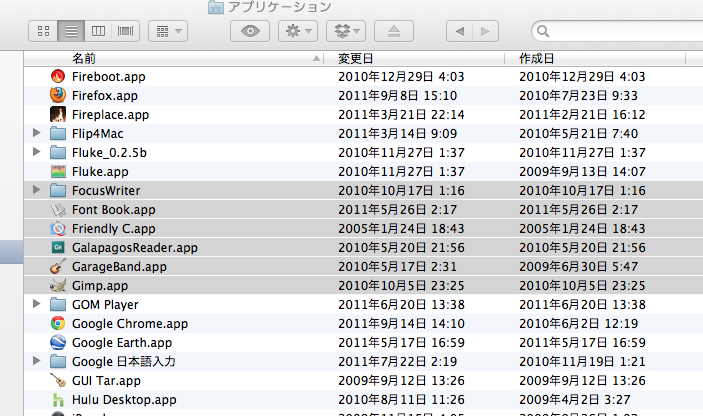Expand the Google 日本語入力 folder

point(37,360)
